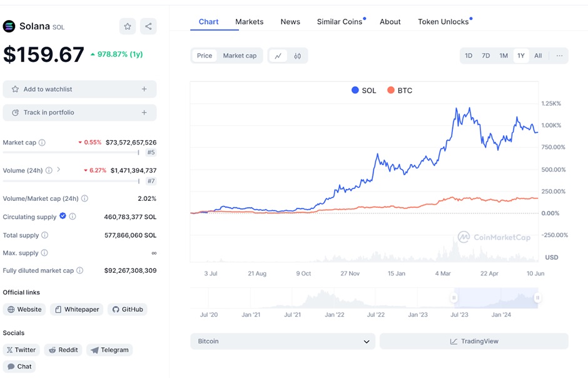Open the Whitepaper link
588x378 pixels.
[76, 309]
